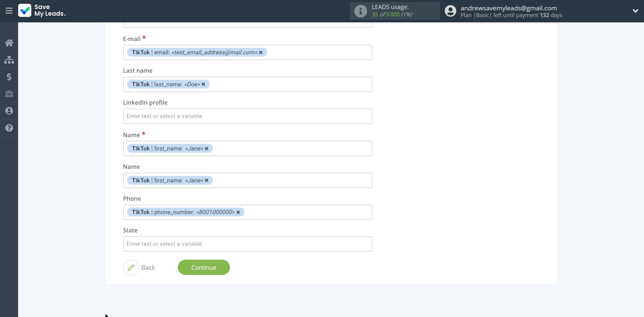The height and width of the screenshot is (317, 644).
Task: Open help question mark icon
Action: 9,128
